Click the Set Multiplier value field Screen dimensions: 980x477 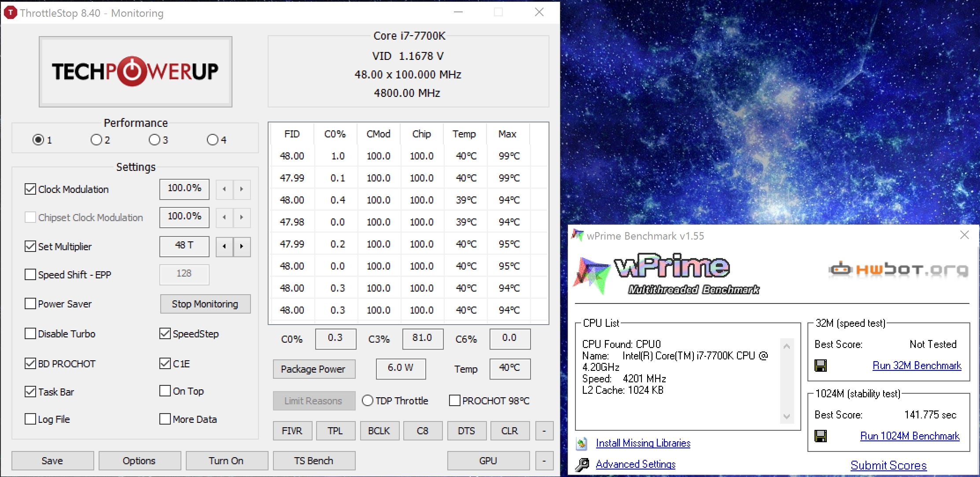(x=184, y=246)
